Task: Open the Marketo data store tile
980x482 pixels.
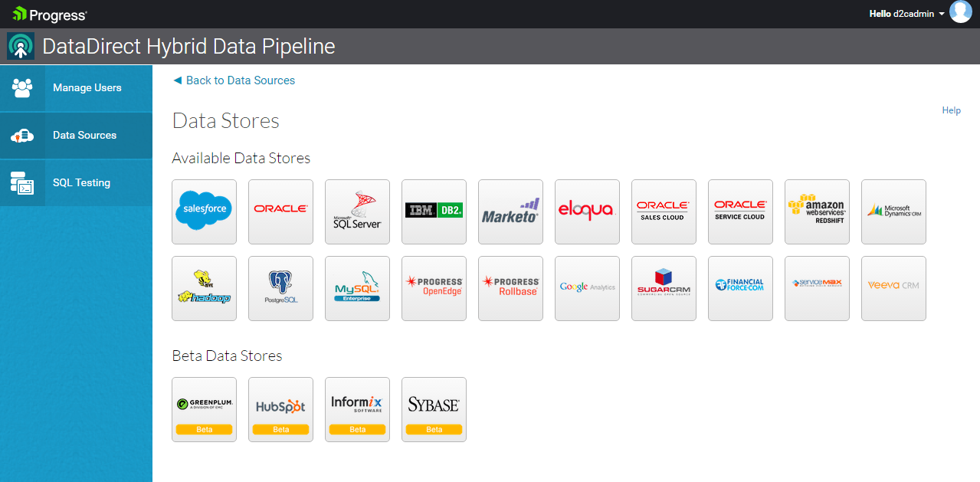Action: pos(510,211)
